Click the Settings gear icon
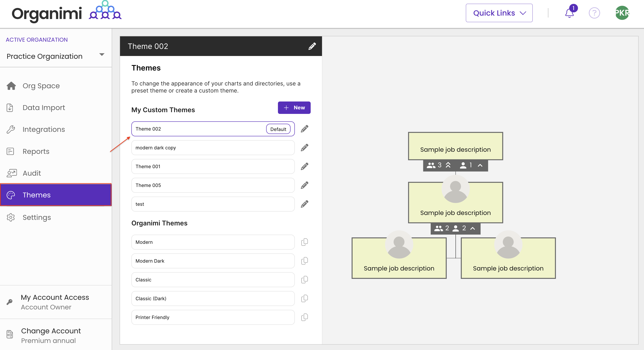The width and height of the screenshot is (644, 350). click(11, 217)
